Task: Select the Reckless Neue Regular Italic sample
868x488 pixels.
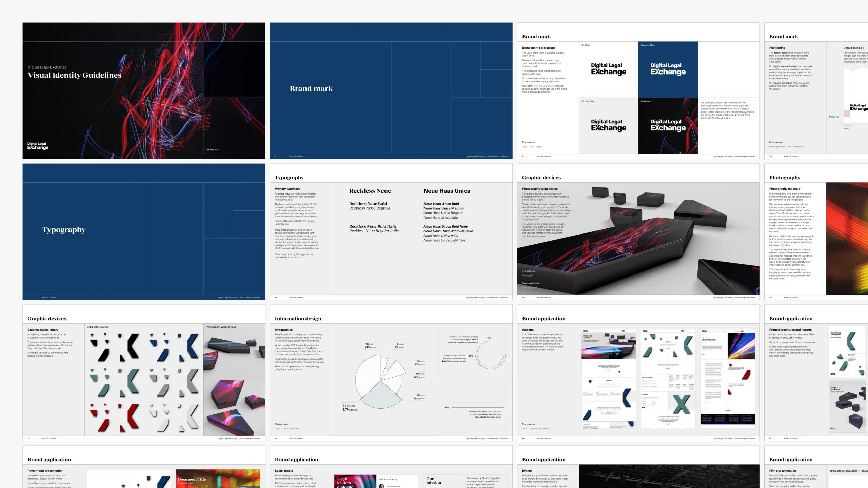Action: coord(374,231)
